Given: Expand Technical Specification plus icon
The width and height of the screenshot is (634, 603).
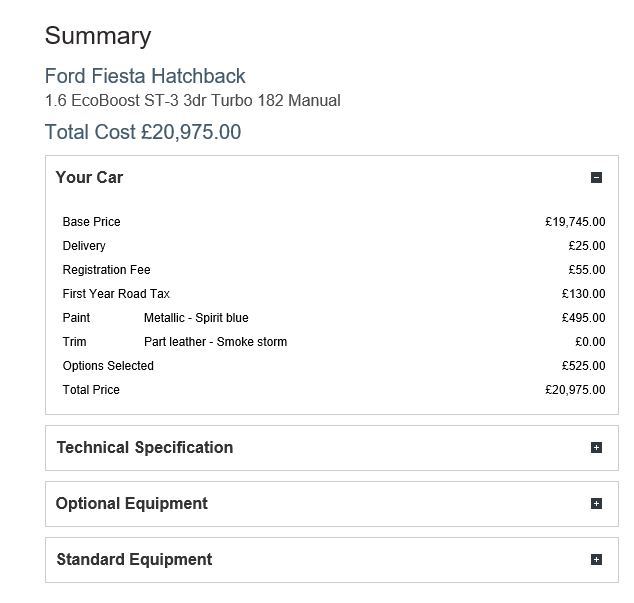Looking at the screenshot, I should click(596, 448).
